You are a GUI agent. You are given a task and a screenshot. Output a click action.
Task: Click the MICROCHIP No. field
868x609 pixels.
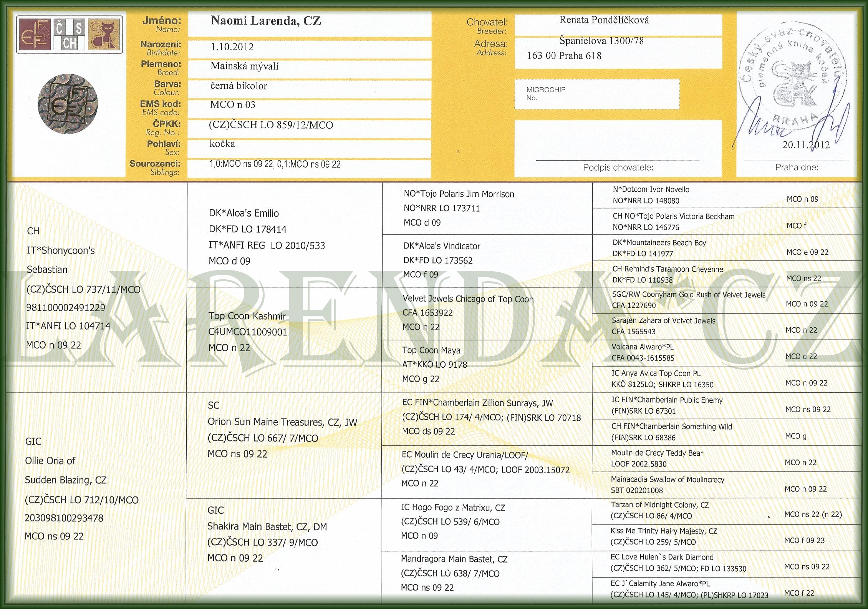[x=597, y=94]
